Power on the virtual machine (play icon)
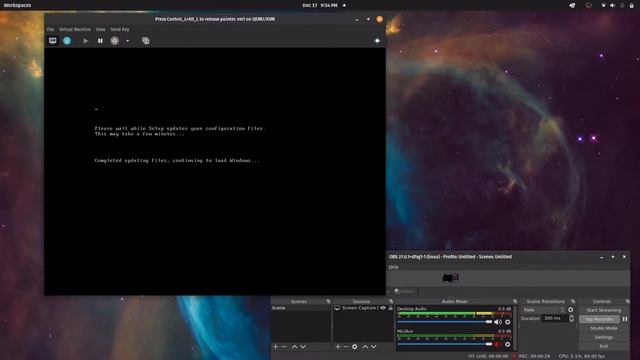This screenshot has height=360, width=640. [85, 40]
